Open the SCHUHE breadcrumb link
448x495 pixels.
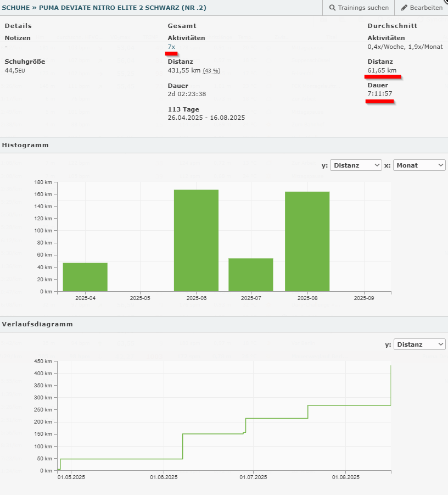[x=17, y=8]
